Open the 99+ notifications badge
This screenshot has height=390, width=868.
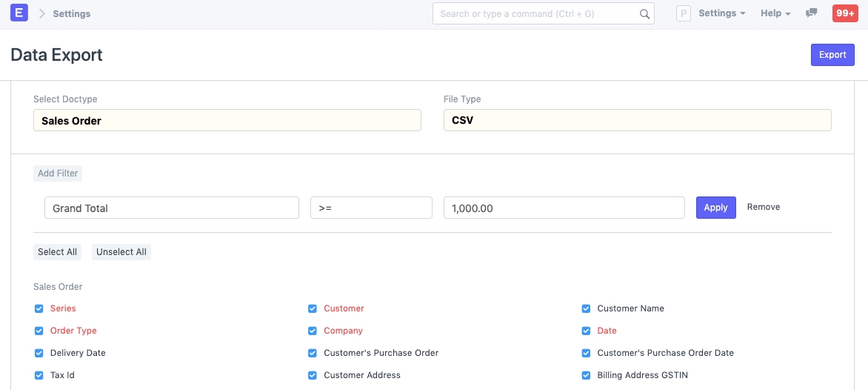click(845, 13)
